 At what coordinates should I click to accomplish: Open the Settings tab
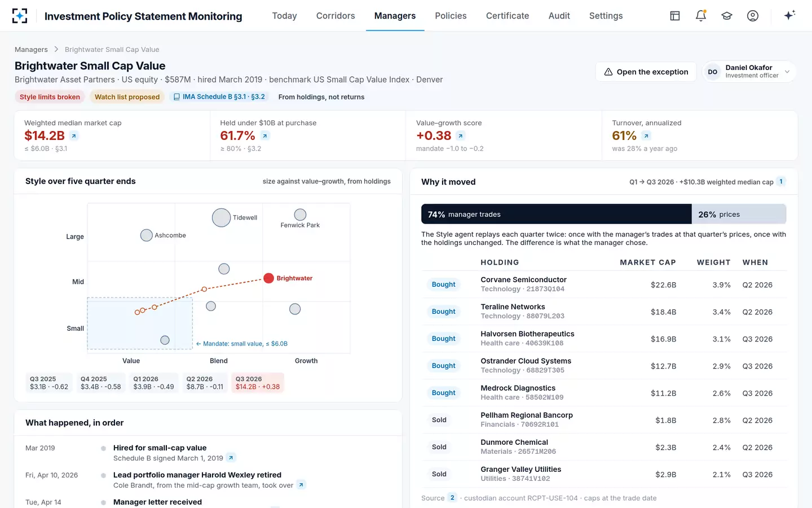click(606, 16)
